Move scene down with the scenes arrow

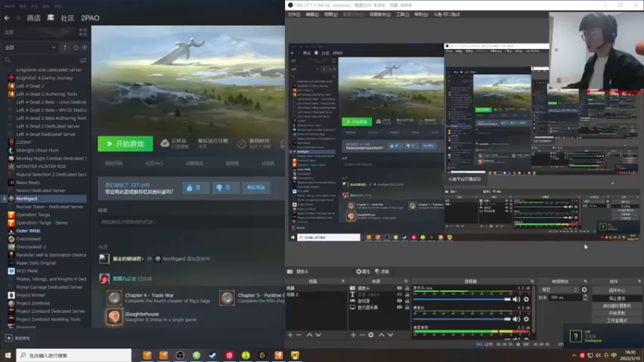coord(318,335)
